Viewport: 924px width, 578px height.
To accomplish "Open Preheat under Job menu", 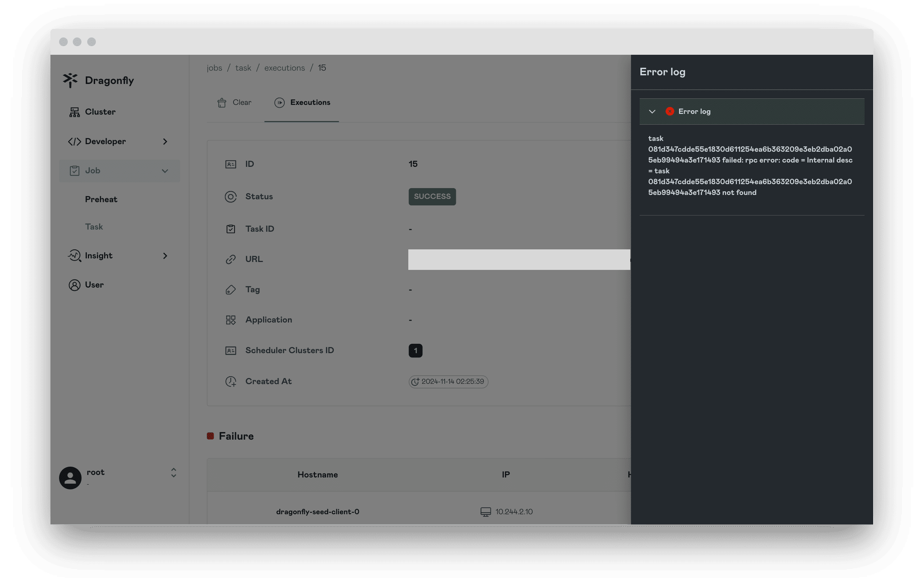I will tap(101, 200).
